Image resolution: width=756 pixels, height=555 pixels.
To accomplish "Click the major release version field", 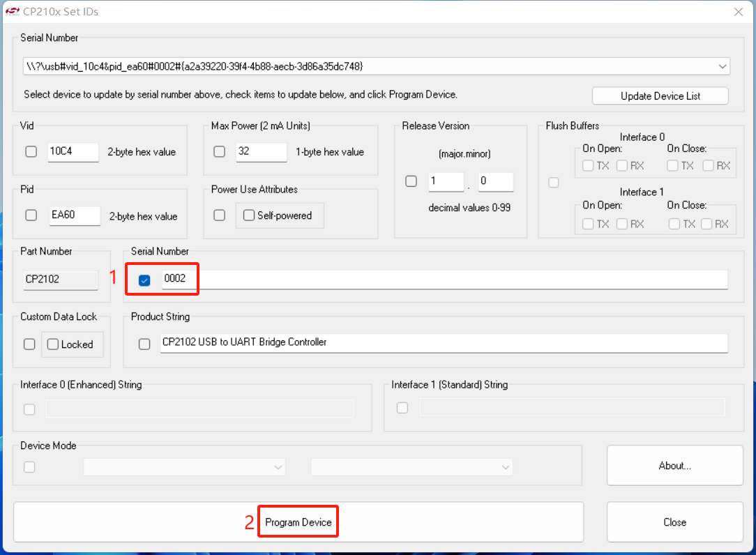I will click(446, 181).
